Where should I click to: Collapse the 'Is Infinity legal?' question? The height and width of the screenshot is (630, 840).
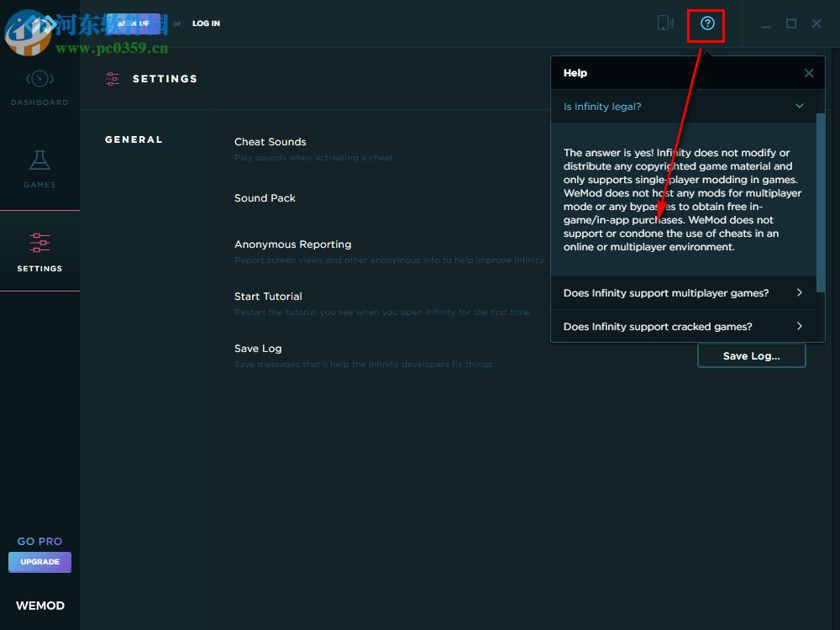pos(684,106)
